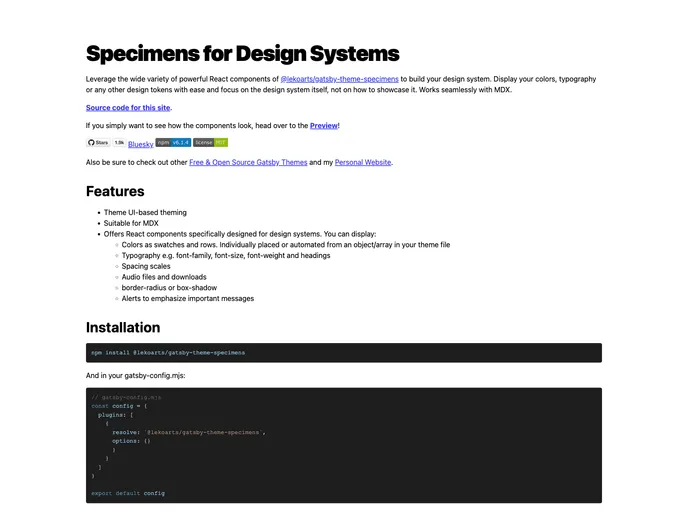688x512 pixels.
Task: Click the npm v6.1.4 version badge
Action: 173,143
